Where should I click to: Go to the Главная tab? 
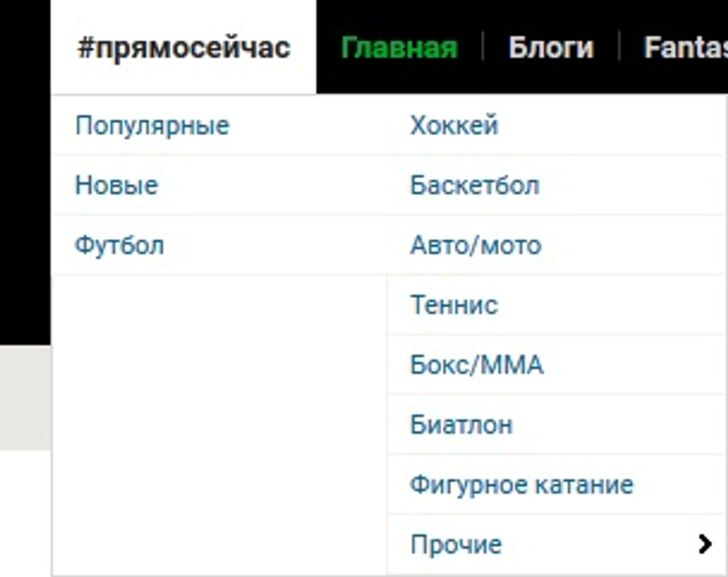399,48
